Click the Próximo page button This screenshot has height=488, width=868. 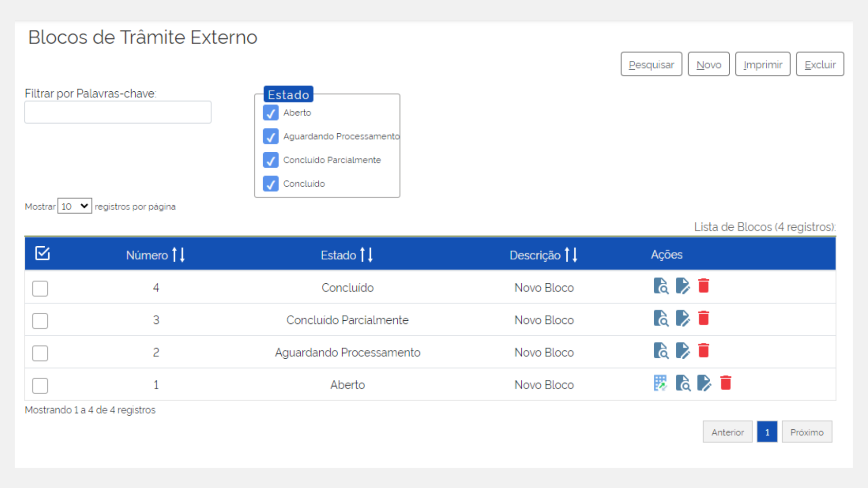tap(807, 432)
